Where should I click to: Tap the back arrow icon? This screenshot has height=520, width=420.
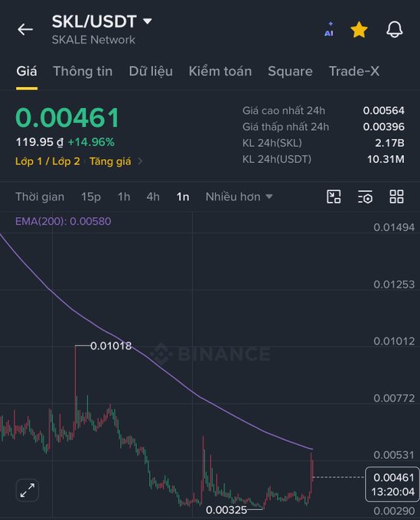pyautogui.click(x=25, y=30)
